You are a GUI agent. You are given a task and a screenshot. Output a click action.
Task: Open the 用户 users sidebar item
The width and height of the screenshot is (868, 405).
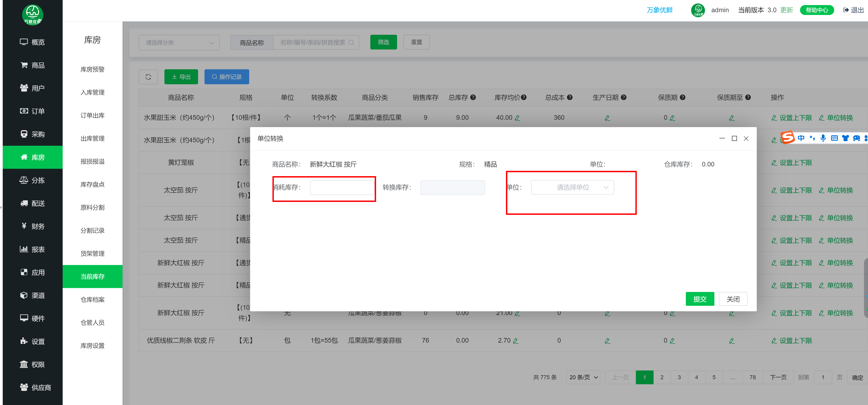point(32,88)
